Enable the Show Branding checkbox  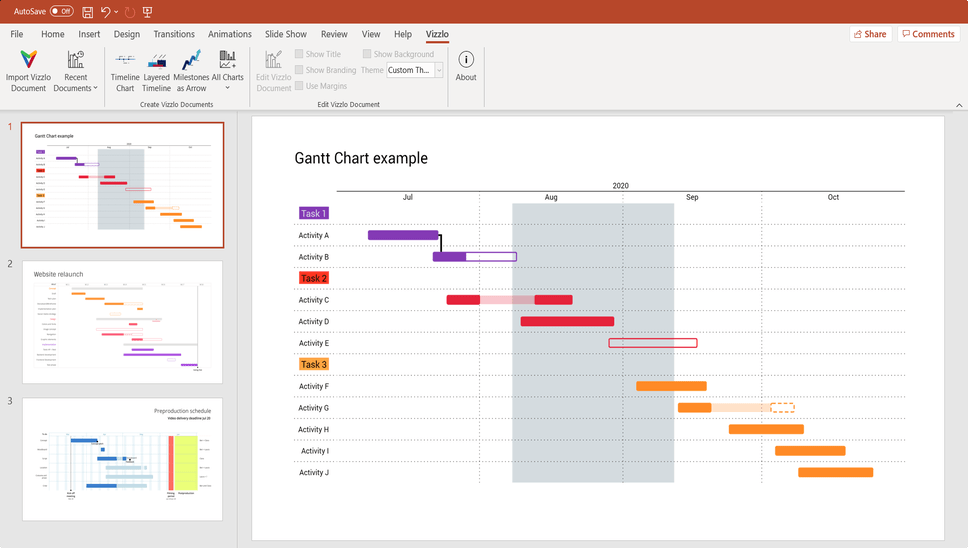[x=299, y=70]
